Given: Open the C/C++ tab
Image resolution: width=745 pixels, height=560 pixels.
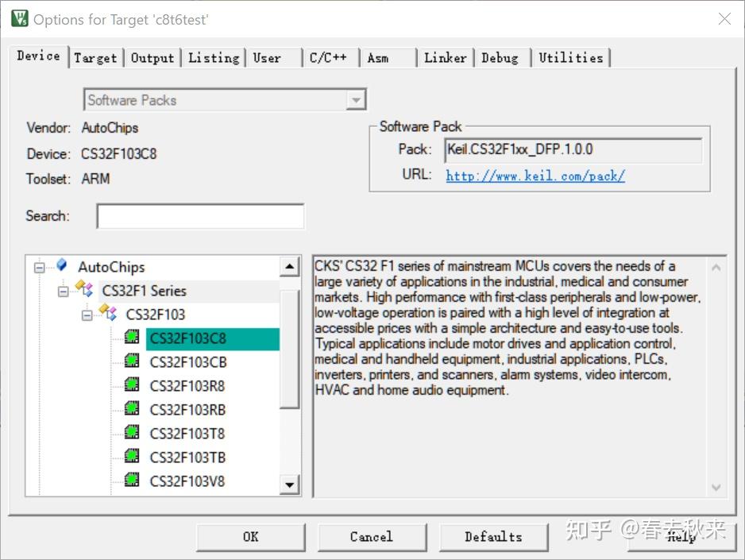Looking at the screenshot, I should click(328, 58).
